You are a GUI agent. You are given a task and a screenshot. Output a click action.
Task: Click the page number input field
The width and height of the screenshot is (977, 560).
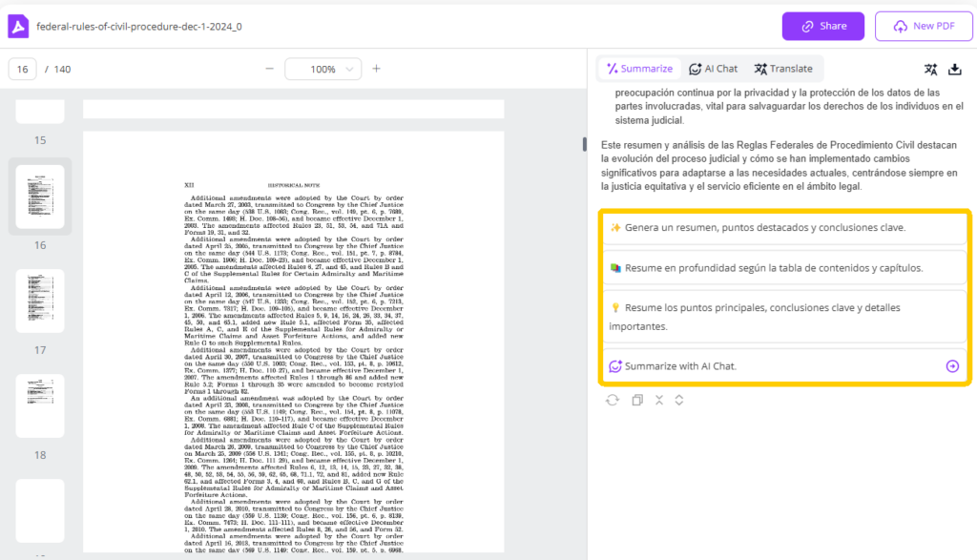(23, 69)
